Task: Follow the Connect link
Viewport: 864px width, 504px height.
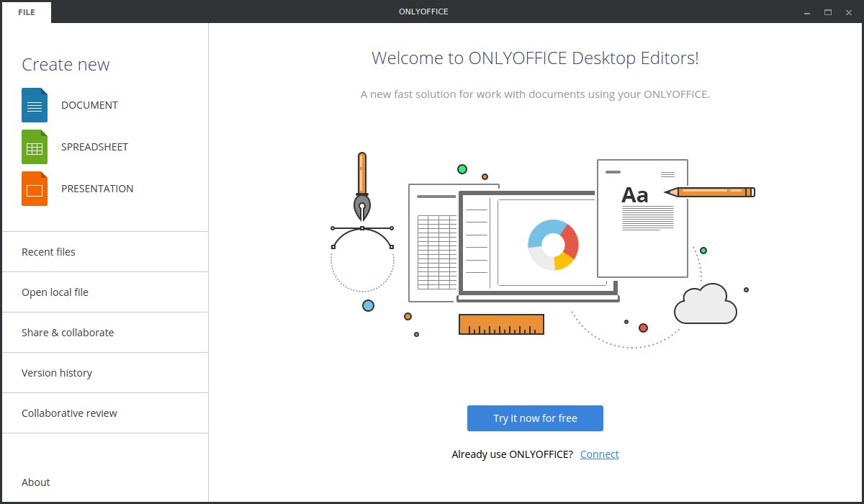Action: [x=600, y=454]
